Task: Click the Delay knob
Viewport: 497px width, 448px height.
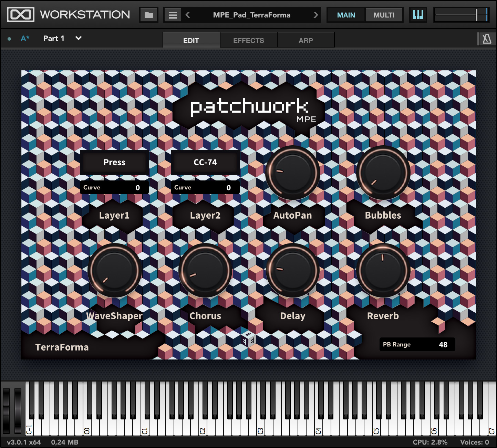Action: click(x=292, y=271)
